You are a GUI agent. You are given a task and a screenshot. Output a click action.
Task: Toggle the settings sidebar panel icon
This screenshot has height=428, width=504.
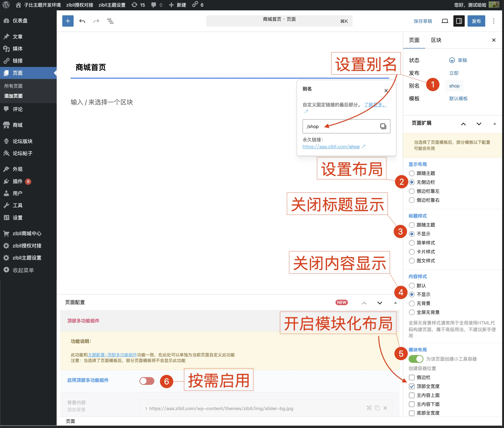pyautogui.click(x=459, y=21)
